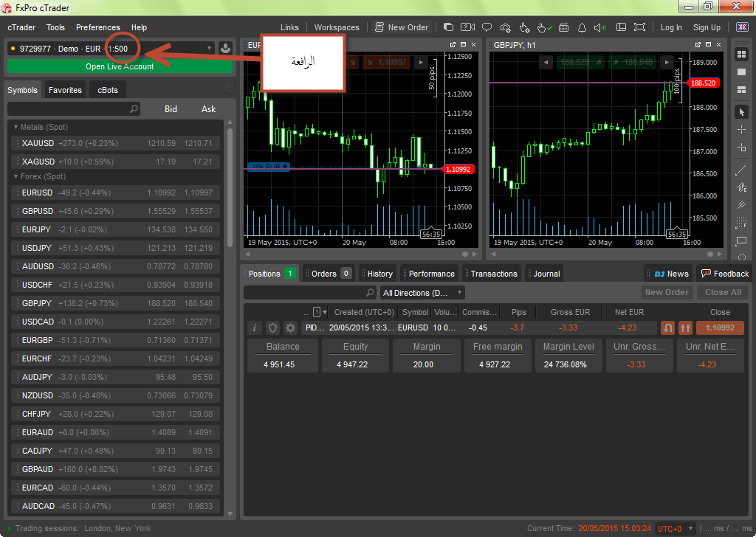This screenshot has width=756, height=537.
Task: Open the Feedback panel button
Action: point(724,274)
